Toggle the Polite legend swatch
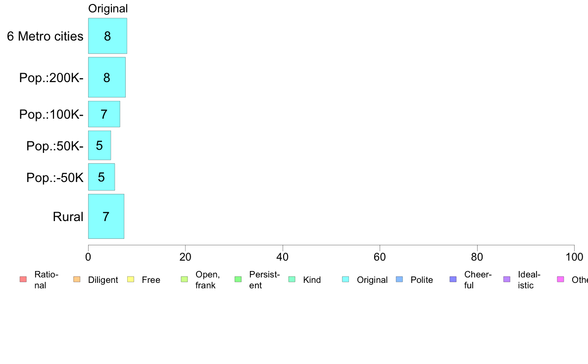Image resolution: width=588 pixels, height=364 pixels. click(x=399, y=279)
